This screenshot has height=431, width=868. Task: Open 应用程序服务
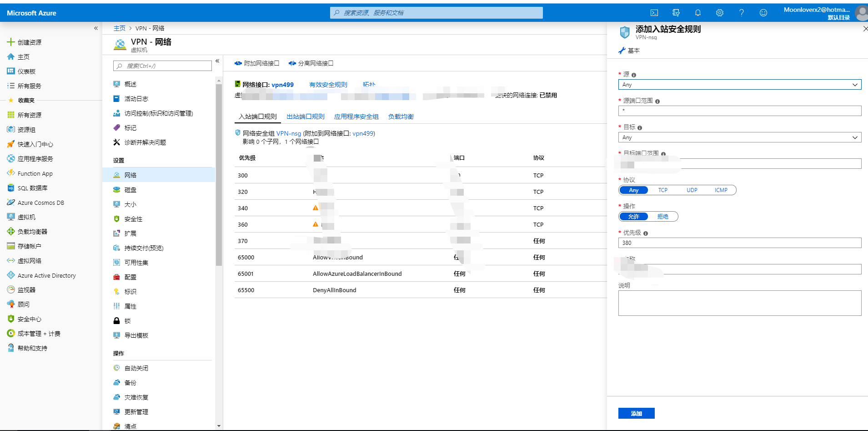click(35, 159)
